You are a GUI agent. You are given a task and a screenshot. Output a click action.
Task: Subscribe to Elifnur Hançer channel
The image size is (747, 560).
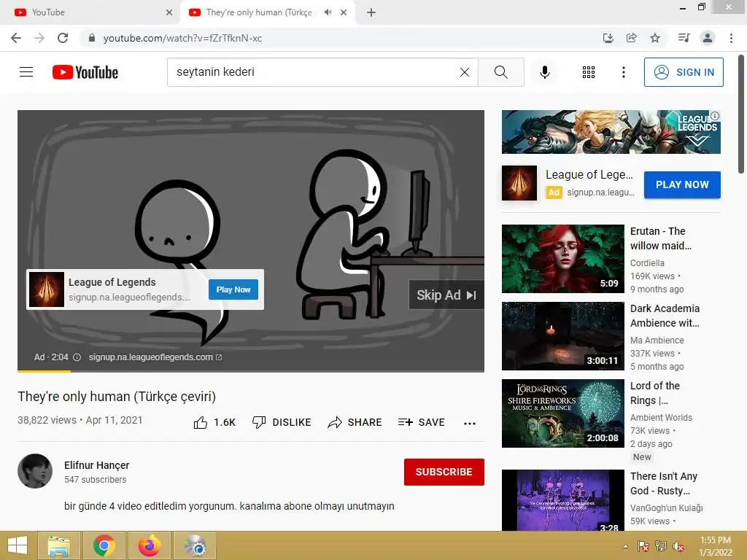point(444,472)
